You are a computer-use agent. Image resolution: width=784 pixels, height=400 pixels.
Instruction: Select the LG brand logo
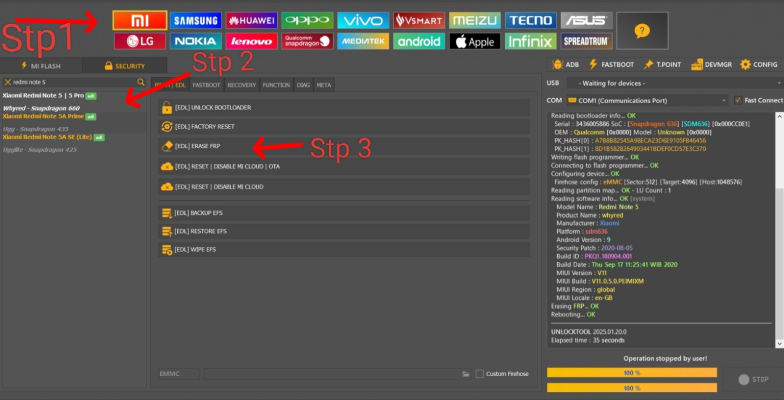coord(140,41)
